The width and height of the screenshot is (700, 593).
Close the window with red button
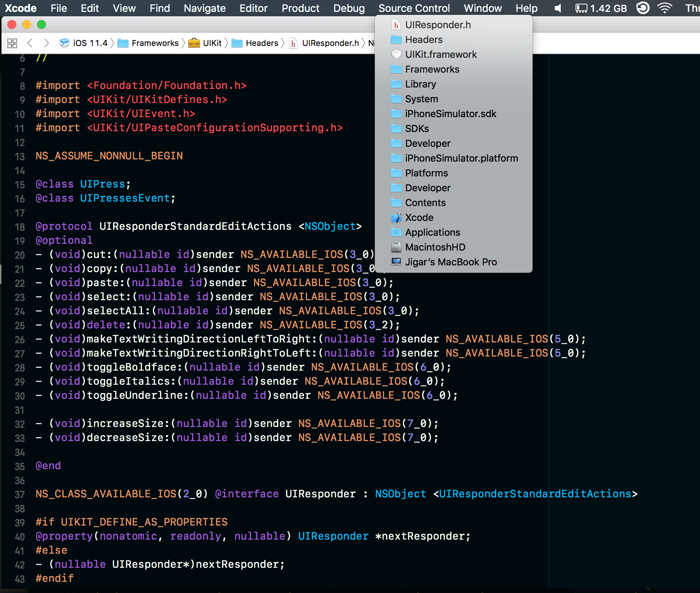coord(12,24)
